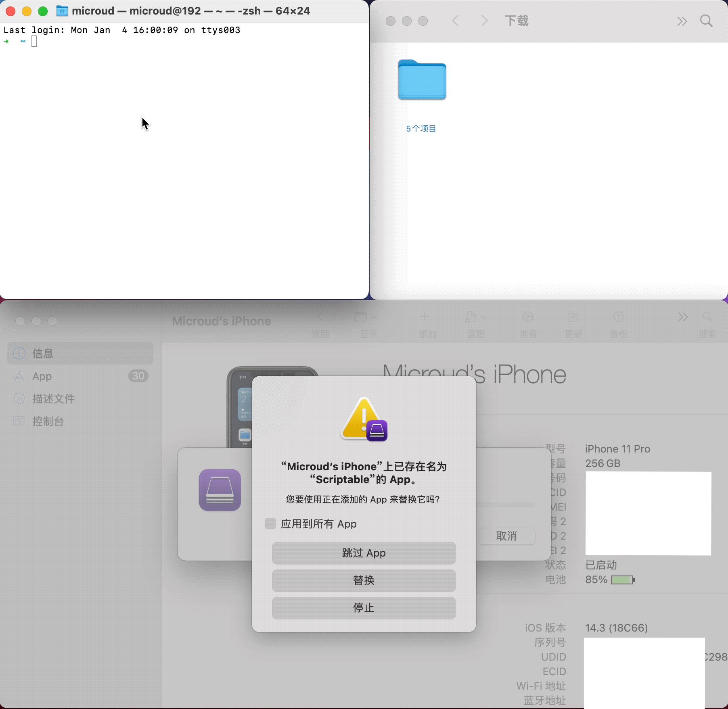Open the blue folder in the Finder Downloads window
This screenshot has height=709, width=728.
(x=422, y=80)
